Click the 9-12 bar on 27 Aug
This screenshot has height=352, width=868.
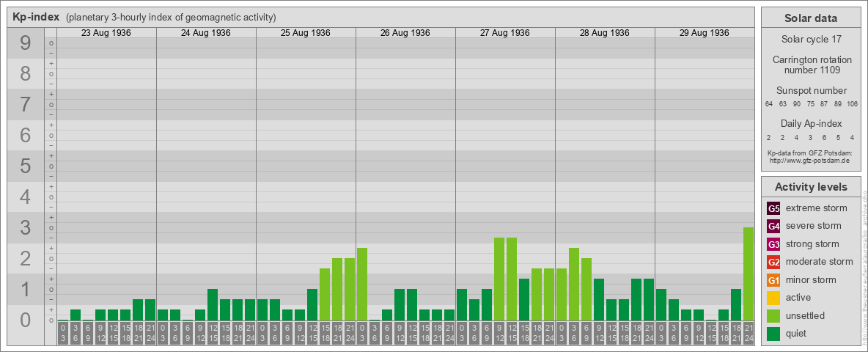click(x=499, y=279)
